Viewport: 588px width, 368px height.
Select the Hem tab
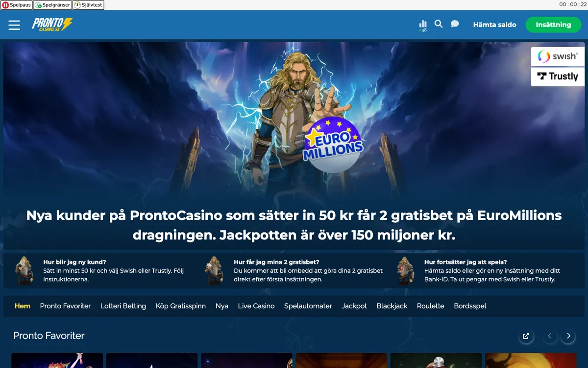[23, 306]
